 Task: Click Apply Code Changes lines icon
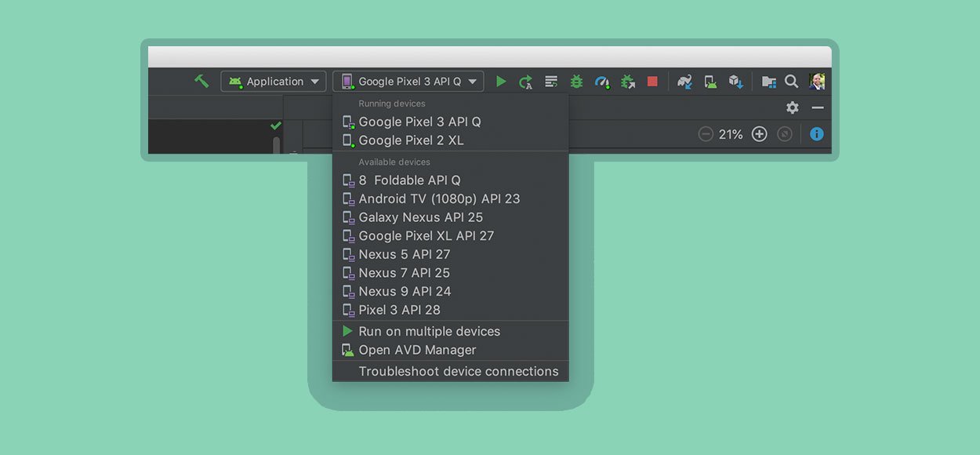[x=551, y=82]
